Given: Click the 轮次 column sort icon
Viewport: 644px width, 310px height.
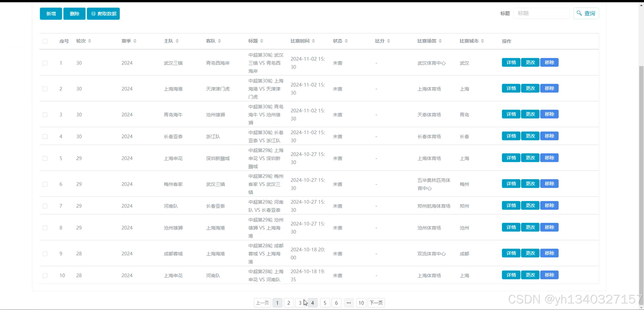Looking at the screenshot, I should pos(89,41).
